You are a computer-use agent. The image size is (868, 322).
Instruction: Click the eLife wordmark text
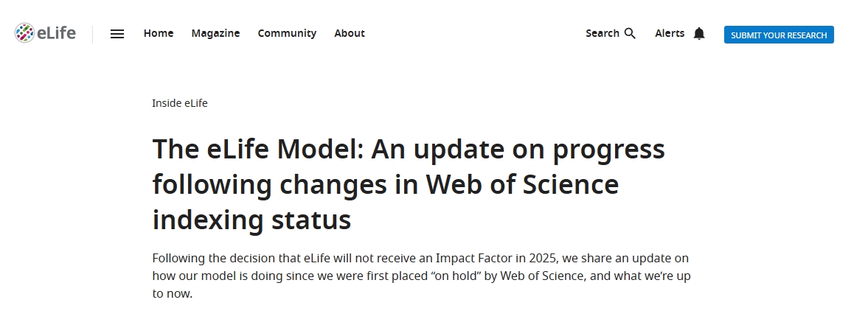[56, 33]
